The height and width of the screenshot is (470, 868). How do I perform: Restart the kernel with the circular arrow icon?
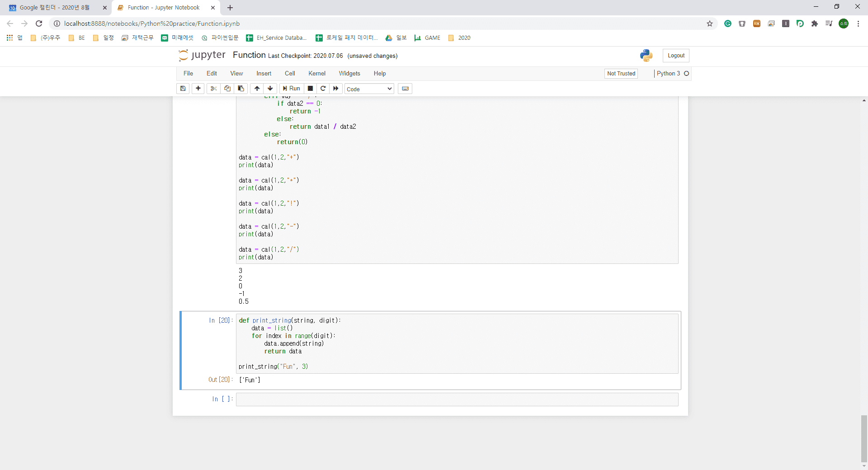323,89
